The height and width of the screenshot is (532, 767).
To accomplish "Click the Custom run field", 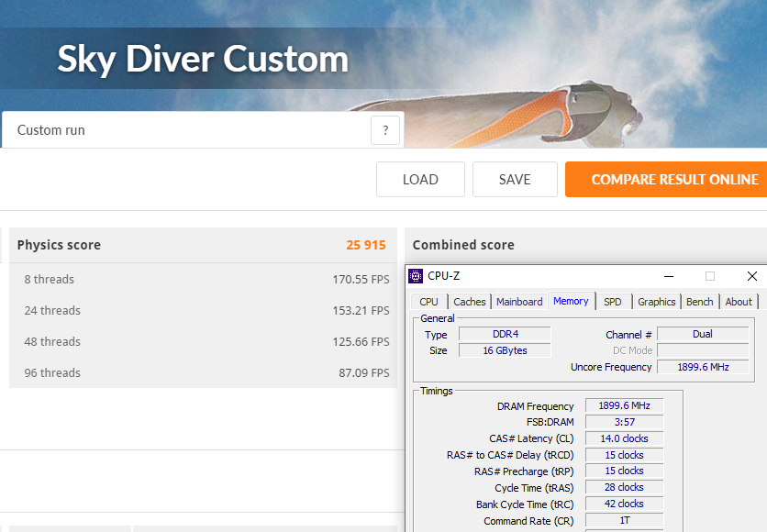I will click(203, 130).
